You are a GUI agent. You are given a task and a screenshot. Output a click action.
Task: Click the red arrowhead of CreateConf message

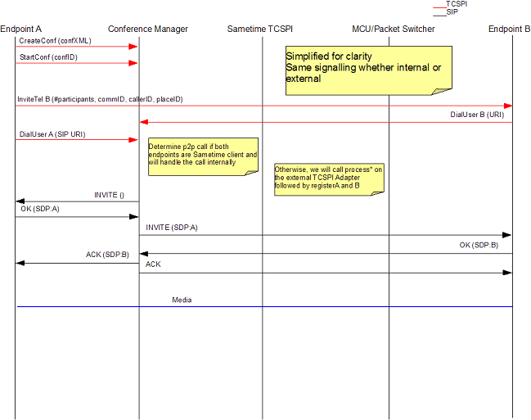(133, 47)
